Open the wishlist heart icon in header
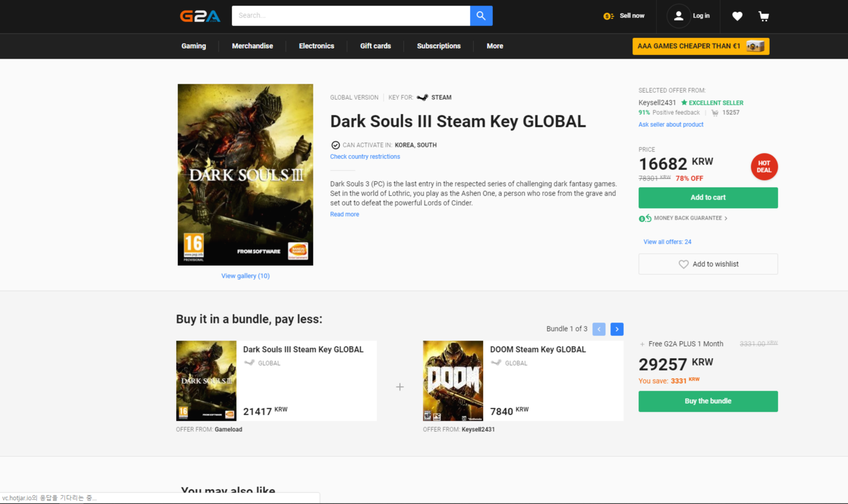 [x=737, y=16]
